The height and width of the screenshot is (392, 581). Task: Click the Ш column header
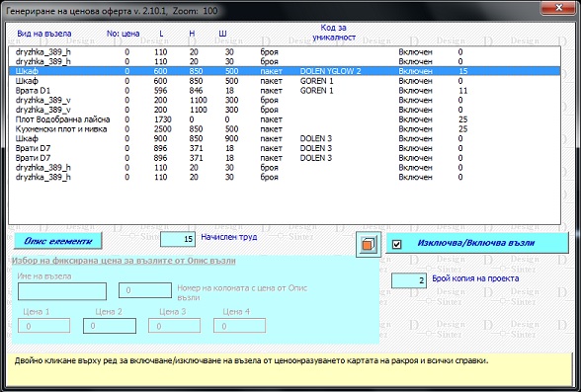pos(222,34)
